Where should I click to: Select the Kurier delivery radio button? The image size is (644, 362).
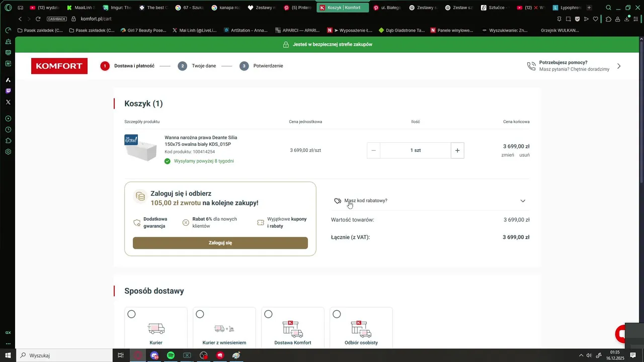(131, 314)
